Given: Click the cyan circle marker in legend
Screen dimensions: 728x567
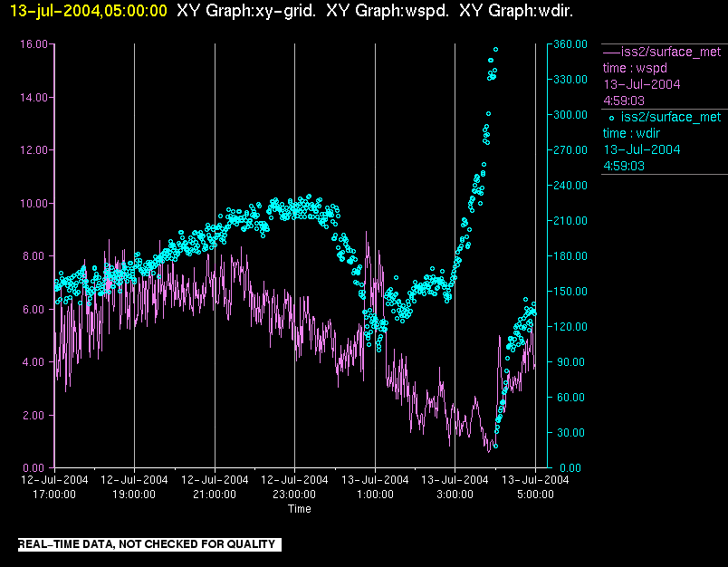Looking at the screenshot, I should [611, 119].
